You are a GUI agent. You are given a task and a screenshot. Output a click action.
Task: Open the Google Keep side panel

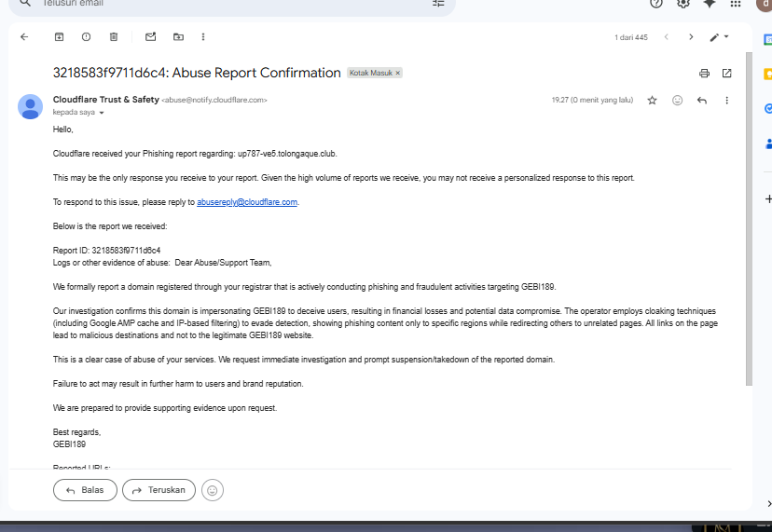[x=767, y=75]
